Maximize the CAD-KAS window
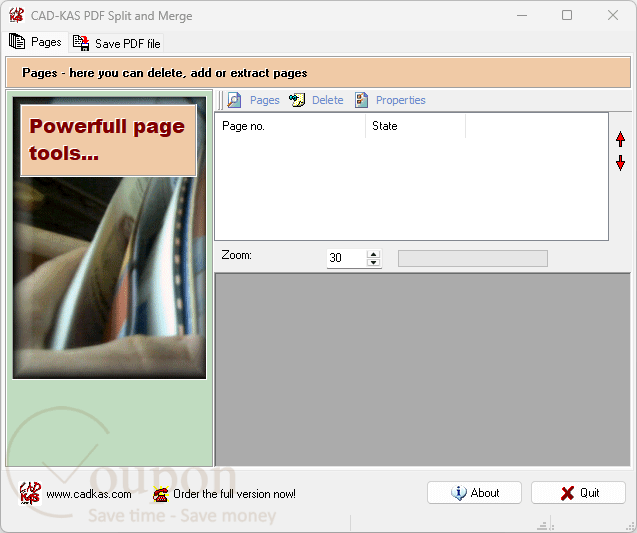Screen dimensions: 637x533 567,15
